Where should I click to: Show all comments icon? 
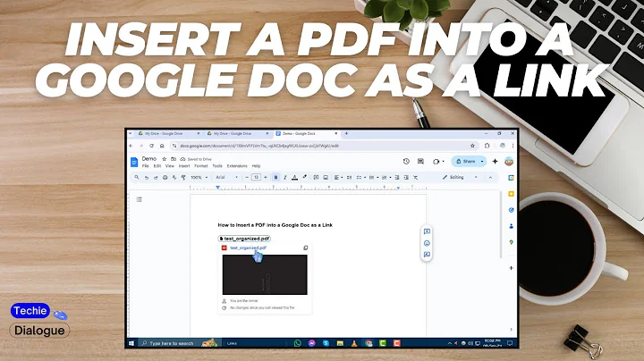click(420, 161)
